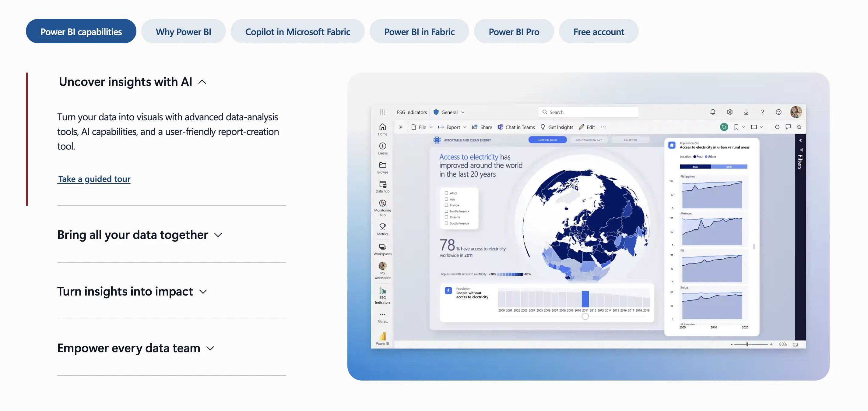This screenshot has height=411, width=868.
Task: Open the Data hub icon
Action: [382, 184]
